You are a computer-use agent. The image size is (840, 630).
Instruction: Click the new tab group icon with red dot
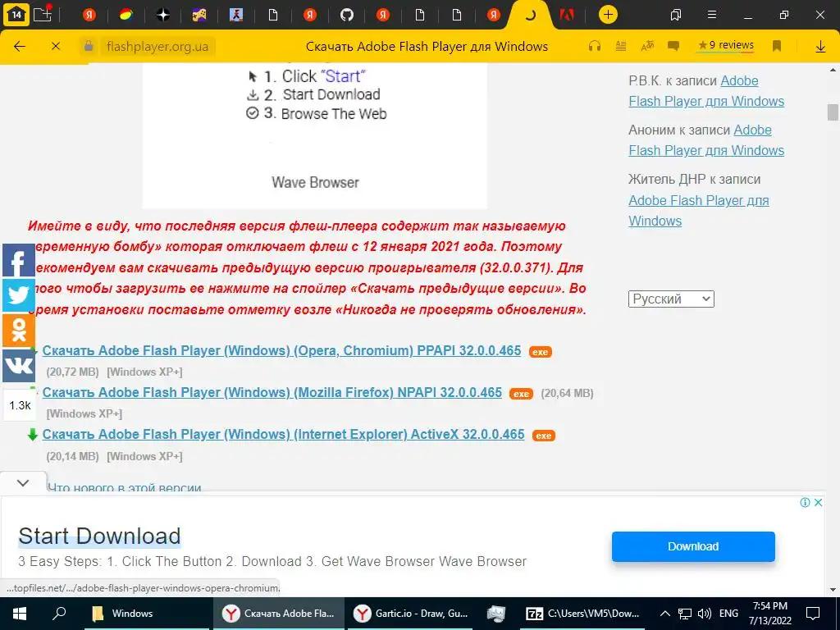point(43,13)
